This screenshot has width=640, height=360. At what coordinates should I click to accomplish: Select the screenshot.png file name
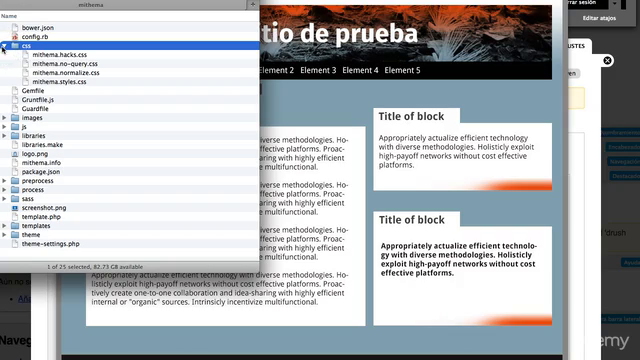point(44,208)
